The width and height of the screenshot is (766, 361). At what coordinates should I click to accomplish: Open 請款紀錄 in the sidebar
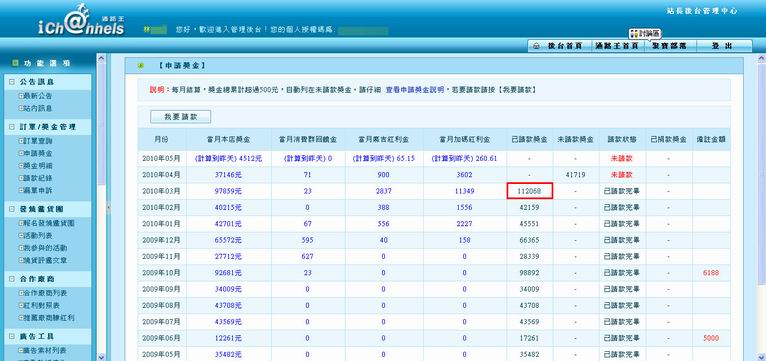point(38,178)
